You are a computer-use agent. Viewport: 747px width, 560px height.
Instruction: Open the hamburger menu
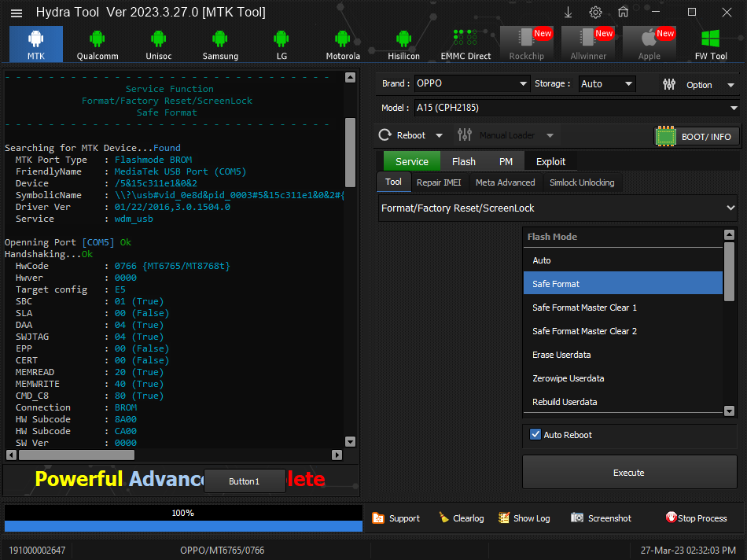[17, 13]
